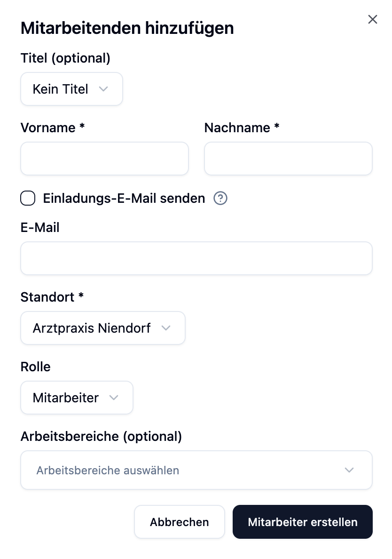
Task: Click the Vorname field label
Action: pos(53,128)
